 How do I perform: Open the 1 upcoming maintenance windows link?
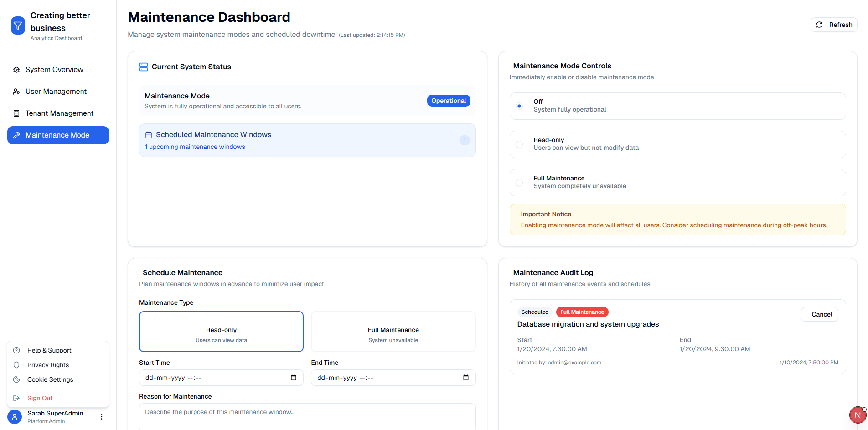pos(195,147)
